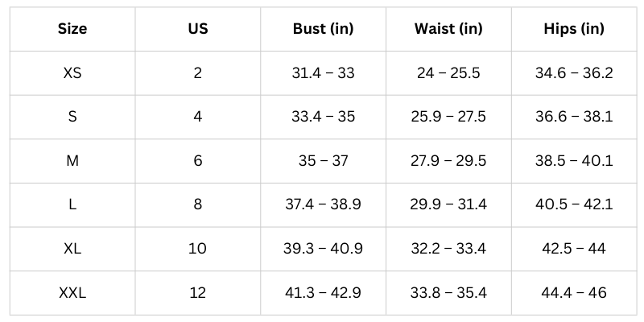Click the US column header

coord(197,30)
